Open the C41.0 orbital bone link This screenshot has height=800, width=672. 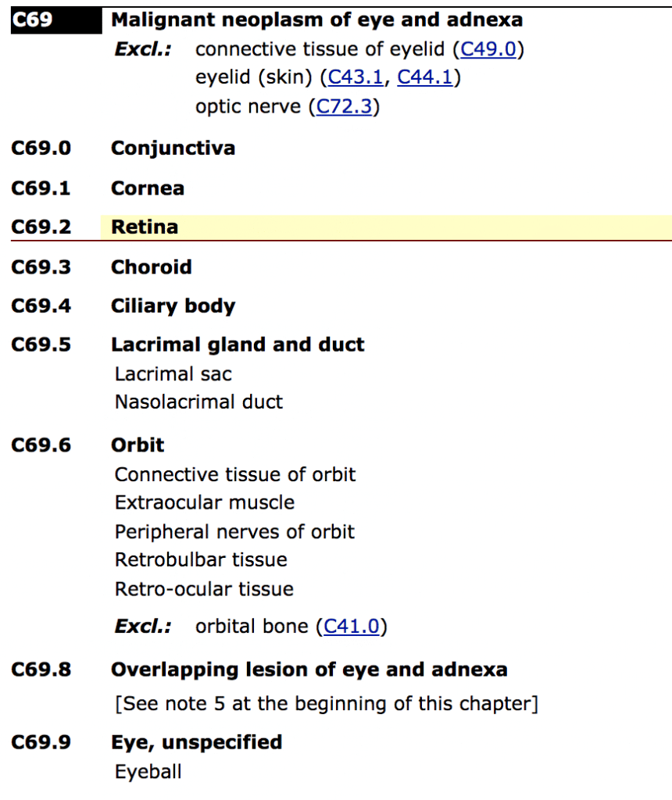click(x=352, y=626)
